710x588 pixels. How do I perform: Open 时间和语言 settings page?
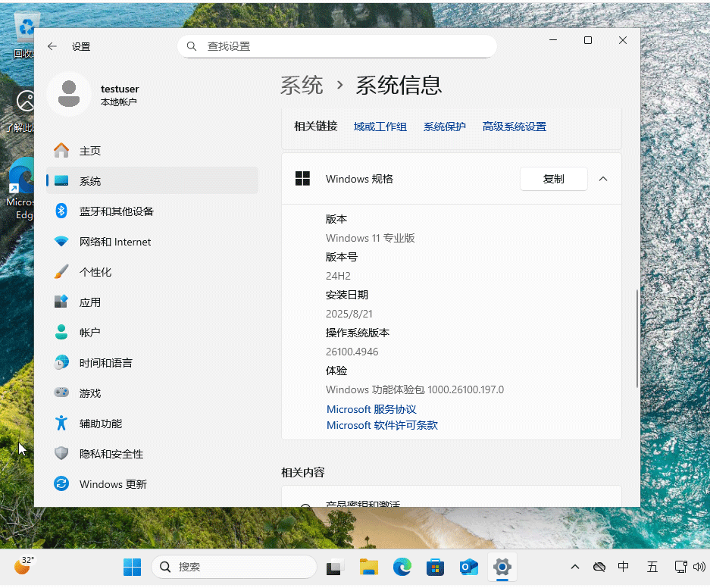[152, 363]
